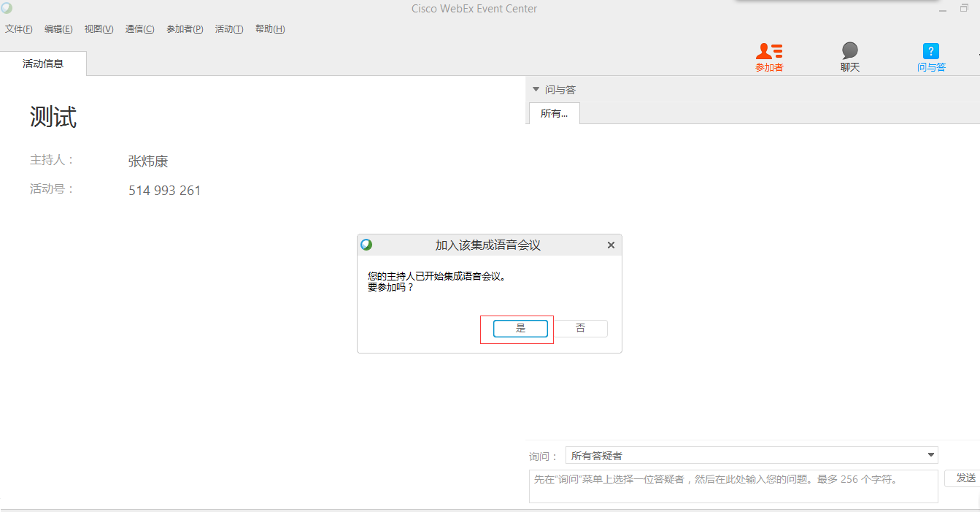Open the 询问 recipient dropdown 所有答疑者
This screenshot has height=512, width=980.
752,456
